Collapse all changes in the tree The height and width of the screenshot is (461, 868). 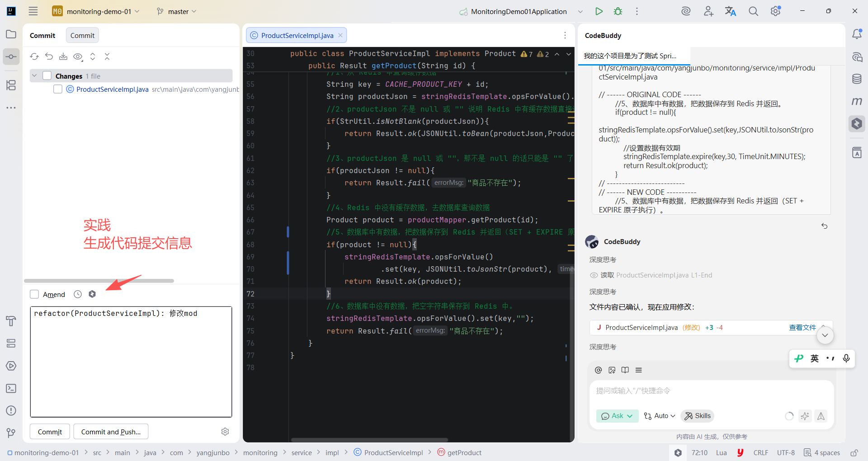[x=107, y=56]
